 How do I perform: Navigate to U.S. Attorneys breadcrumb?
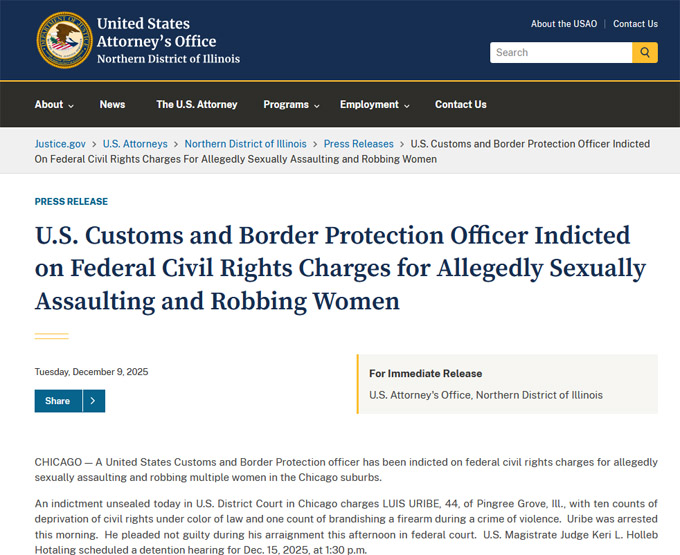[x=135, y=144]
